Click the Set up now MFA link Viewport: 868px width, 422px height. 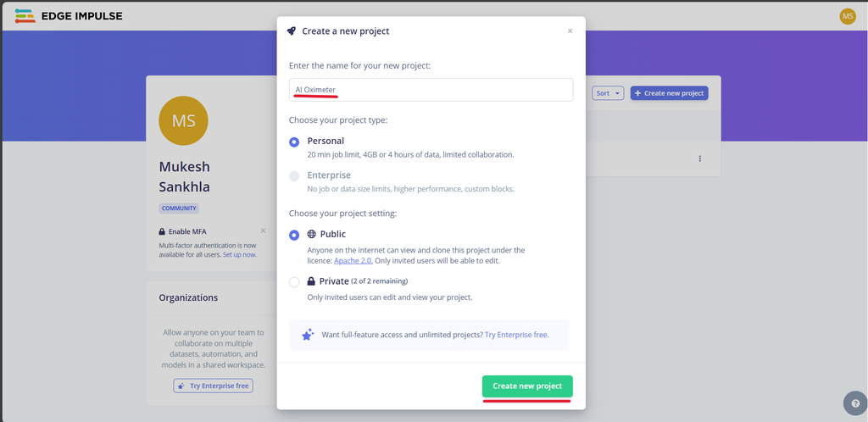click(240, 254)
